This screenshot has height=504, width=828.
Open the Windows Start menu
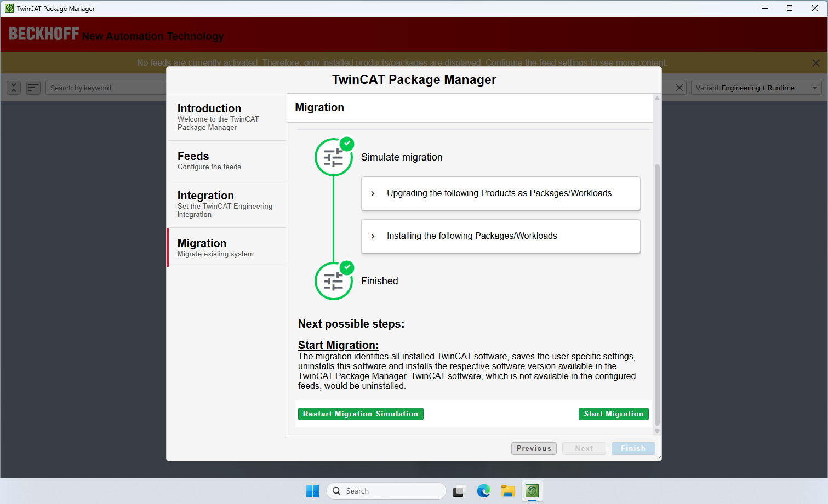tap(312, 491)
